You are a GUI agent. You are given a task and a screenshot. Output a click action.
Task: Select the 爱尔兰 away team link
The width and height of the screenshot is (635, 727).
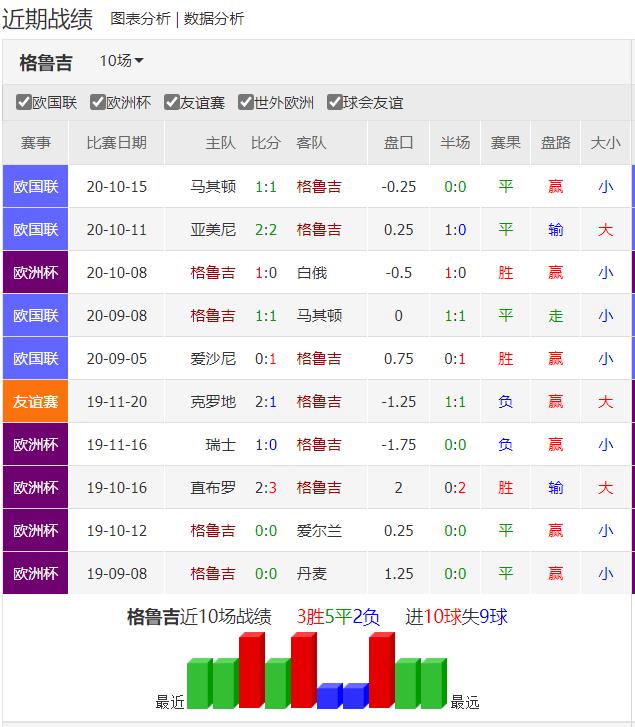coord(319,530)
